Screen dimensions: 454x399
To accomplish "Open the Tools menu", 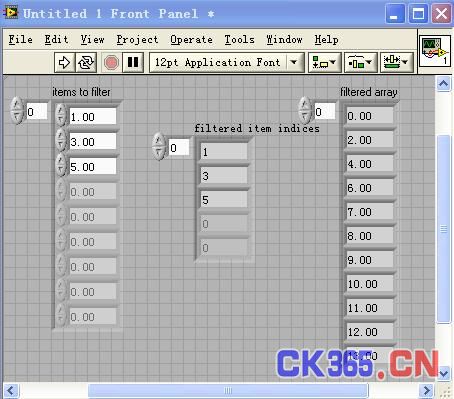I will pyautogui.click(x=239, y=40).
